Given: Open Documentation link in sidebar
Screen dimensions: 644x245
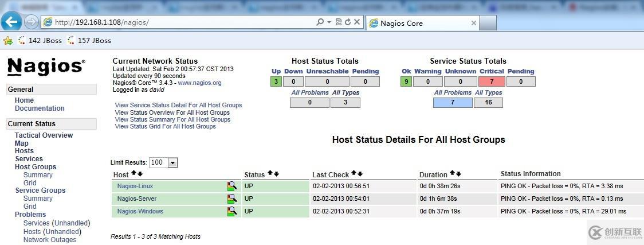Looking at the screenshot, I should [x=40, y=108].
